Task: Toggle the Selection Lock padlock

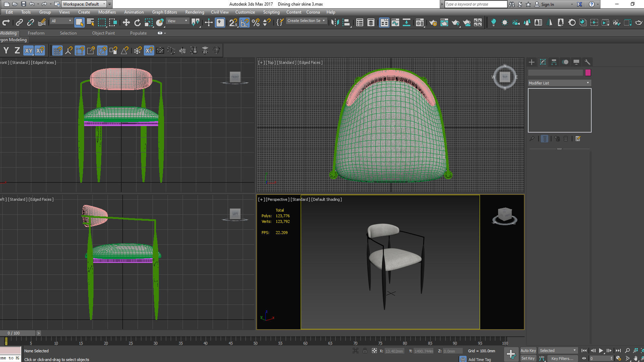Action: 365,351
